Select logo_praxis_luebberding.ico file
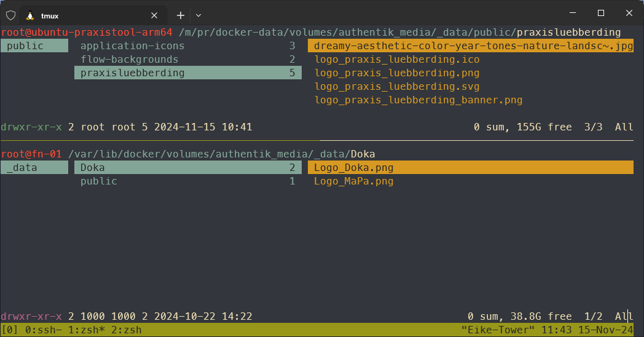Screen dimensions: 644x337 396,60
